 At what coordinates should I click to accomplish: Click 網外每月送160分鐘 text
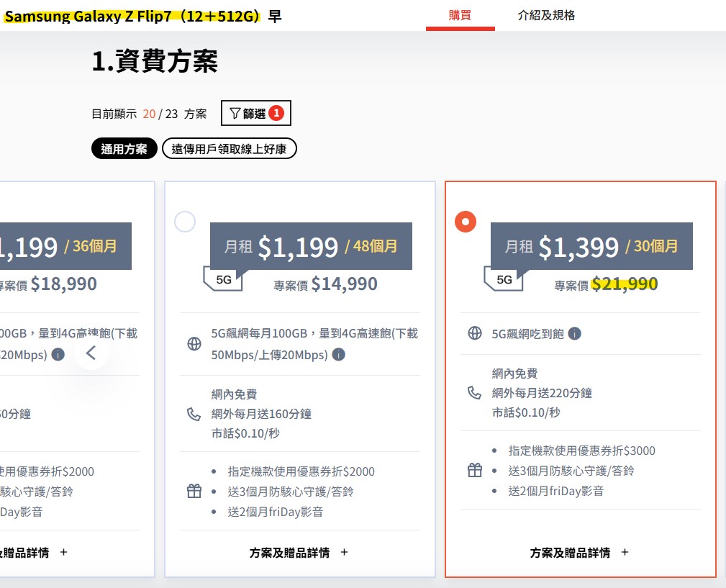click(261, 414)
